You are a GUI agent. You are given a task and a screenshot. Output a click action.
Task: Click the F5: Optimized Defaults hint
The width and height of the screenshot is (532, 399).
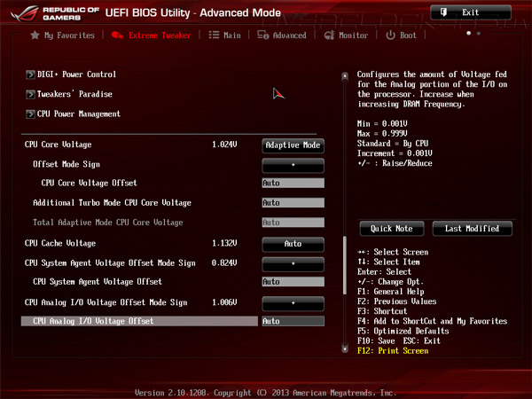point(403,331)
